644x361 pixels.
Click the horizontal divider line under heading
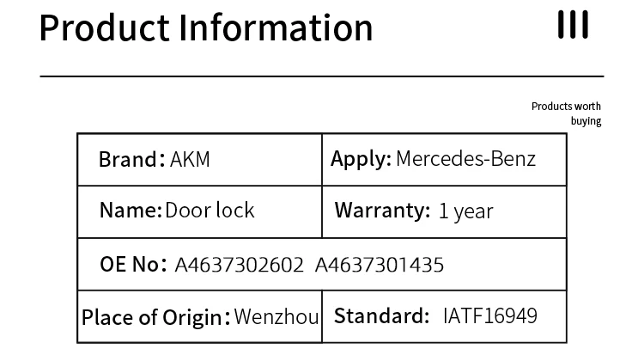[322, 76]
